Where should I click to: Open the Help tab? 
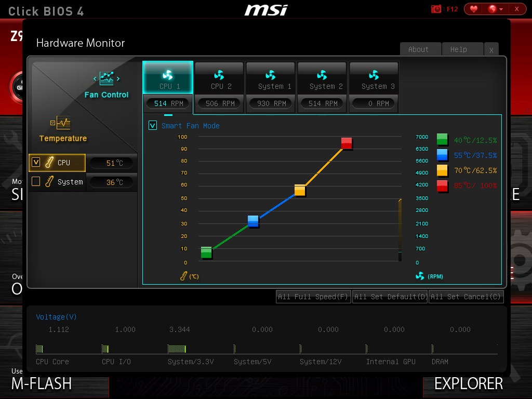(459, 49)
